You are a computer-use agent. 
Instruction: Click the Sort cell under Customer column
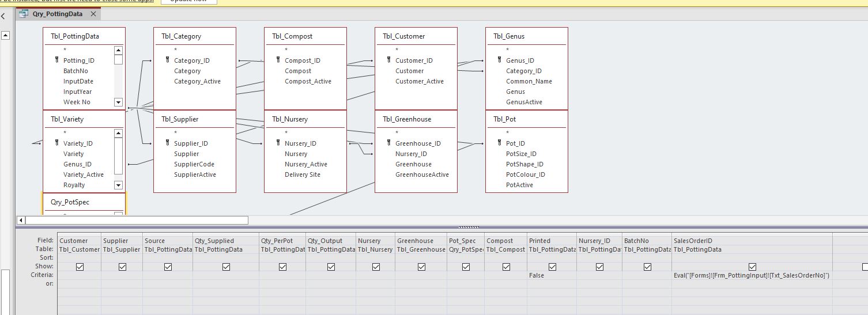(x=79, y=258)
